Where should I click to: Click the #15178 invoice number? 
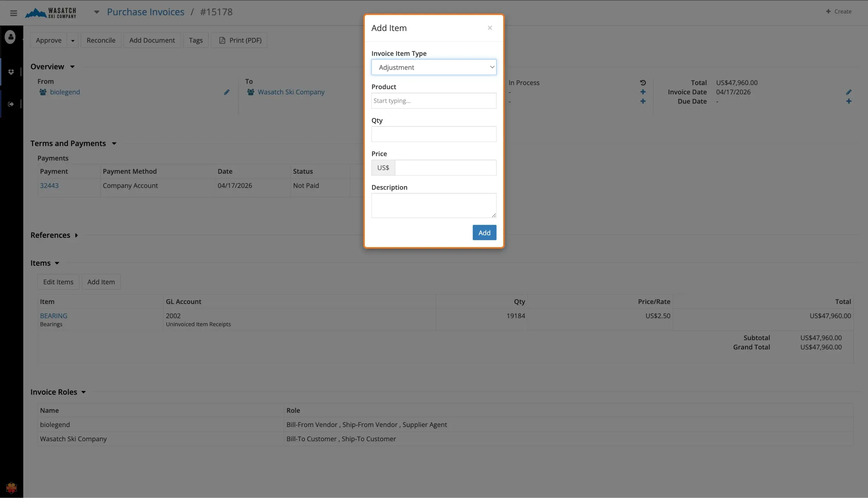216,12
